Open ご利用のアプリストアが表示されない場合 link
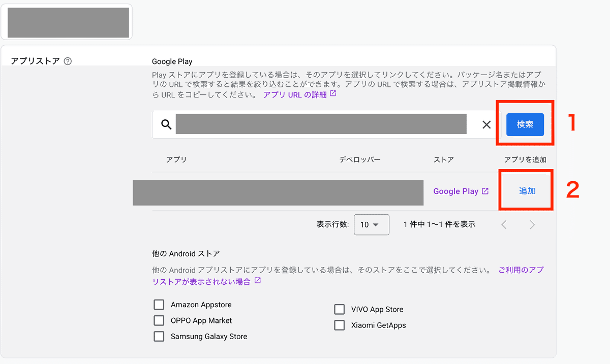Image resolution: width=610 pixels, height=364 pixels. (x=348, y=276)
